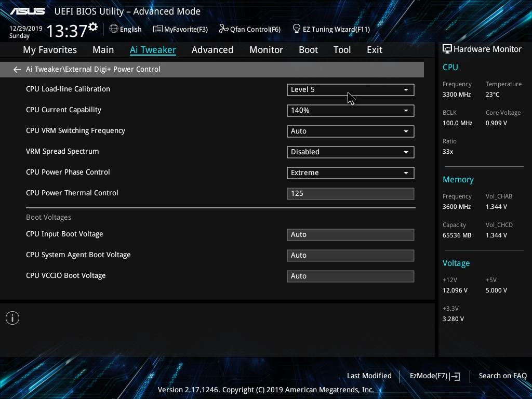Click the CPU Input Boot Voltage field
The image size is (532, 399).
351,234
